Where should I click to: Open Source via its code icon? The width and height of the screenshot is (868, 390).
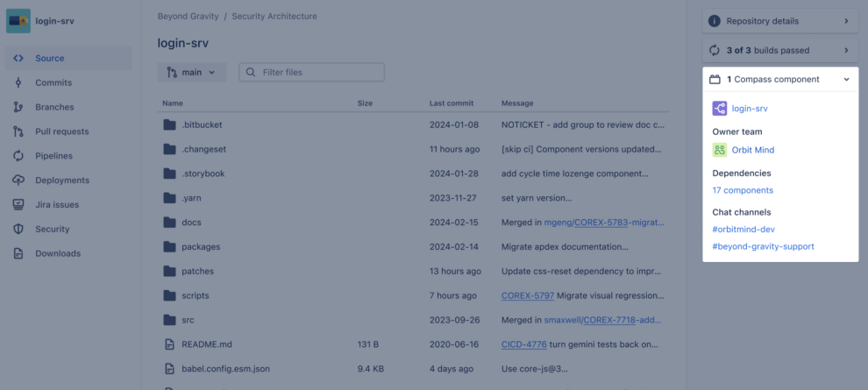18,58
